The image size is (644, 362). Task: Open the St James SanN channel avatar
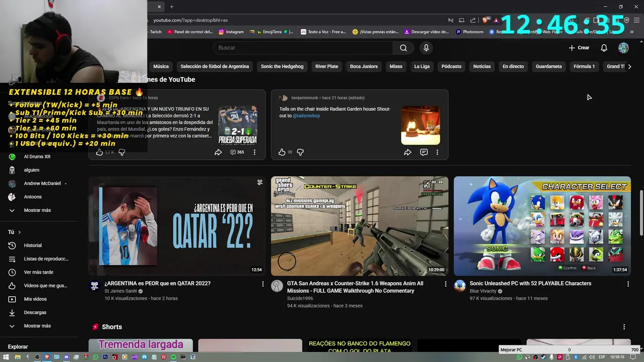tap(95, 286)
